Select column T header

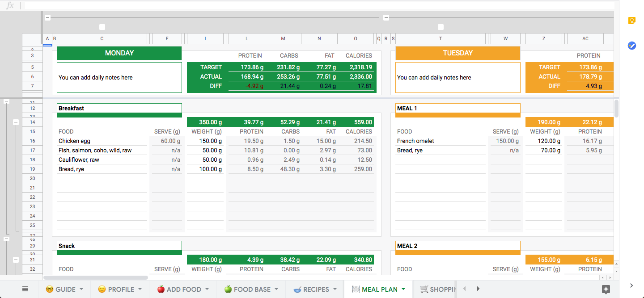coord(441,39)
